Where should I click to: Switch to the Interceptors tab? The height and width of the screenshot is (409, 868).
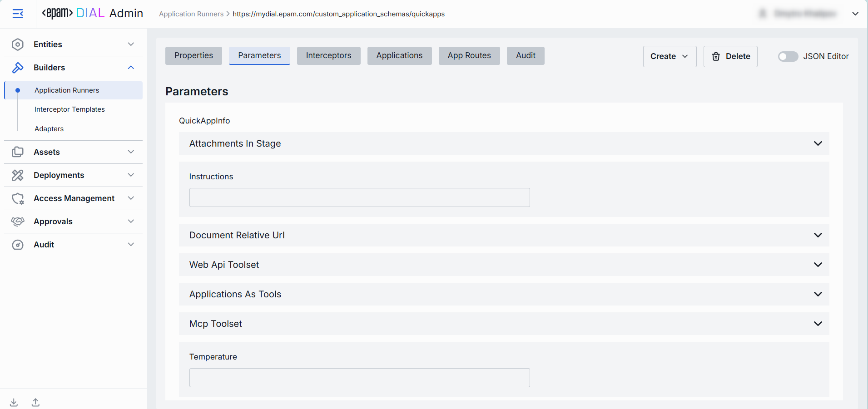click(x=328, y=55)
